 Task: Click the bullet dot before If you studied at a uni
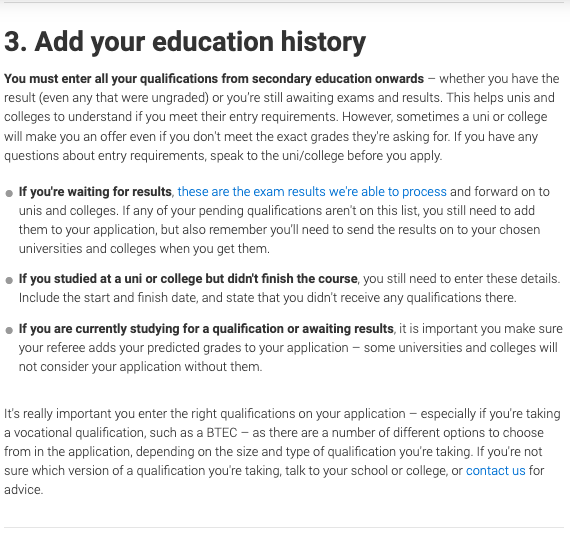(9, 280)
